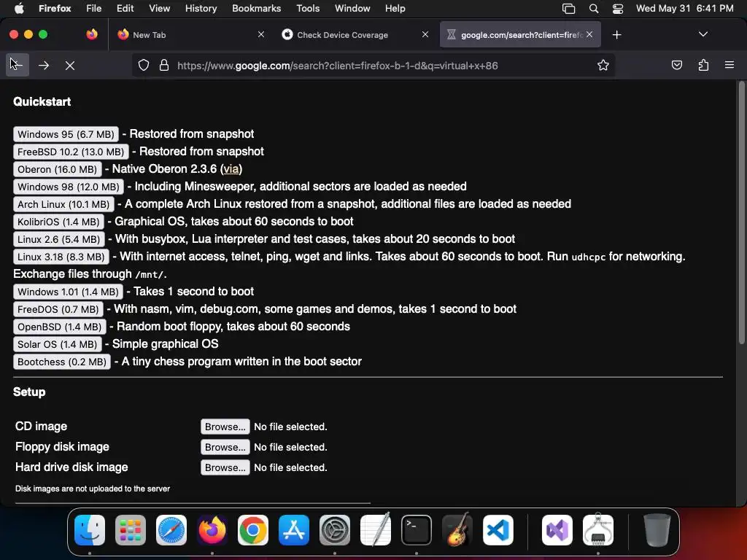Image resolution: width=747 pixels, height=560 pixels.
Task: Launch Safari from the dock
Action: coord(171,530)
